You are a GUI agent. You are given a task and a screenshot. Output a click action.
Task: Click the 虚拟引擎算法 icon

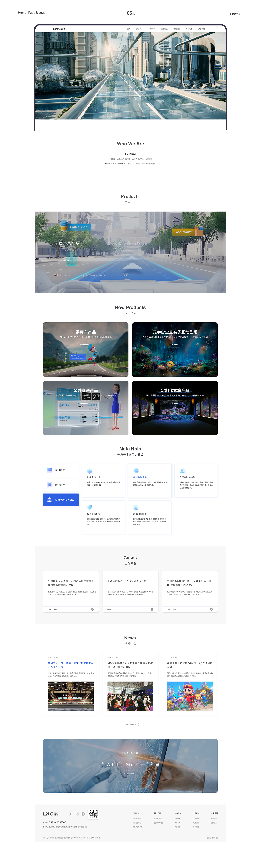coord(136,507)
